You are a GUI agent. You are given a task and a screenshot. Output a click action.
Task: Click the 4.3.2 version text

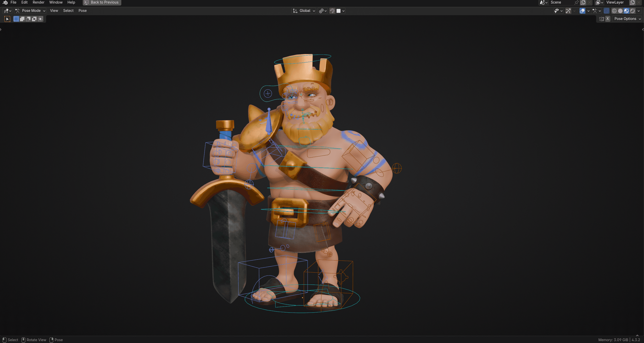pyautogui.click(x=636, y=340)
